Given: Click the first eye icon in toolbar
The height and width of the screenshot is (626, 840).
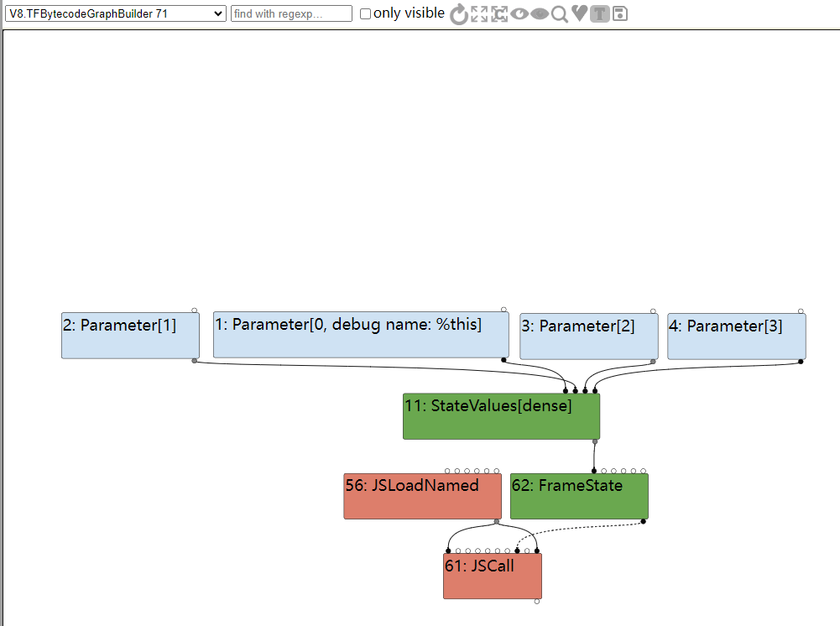Looking at the screenshot, I should tap(519, 13).
